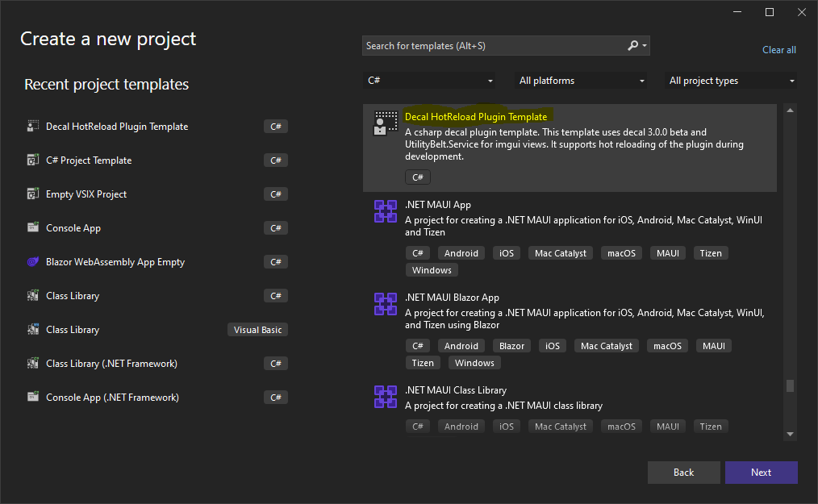818x504 pixels.
Task: Click the search magnifier icon
Action: click(x=632, y=46)
